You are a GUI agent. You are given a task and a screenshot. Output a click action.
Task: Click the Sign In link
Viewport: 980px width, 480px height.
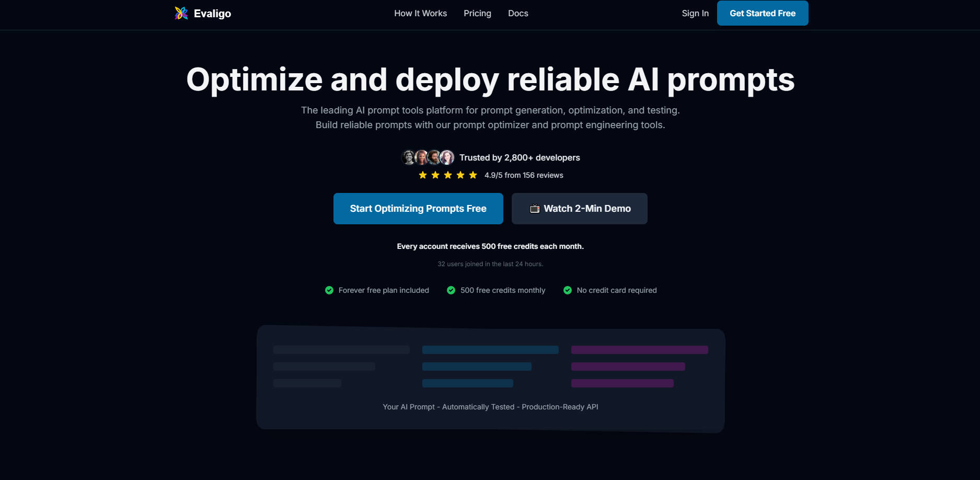tap(695, 14)
